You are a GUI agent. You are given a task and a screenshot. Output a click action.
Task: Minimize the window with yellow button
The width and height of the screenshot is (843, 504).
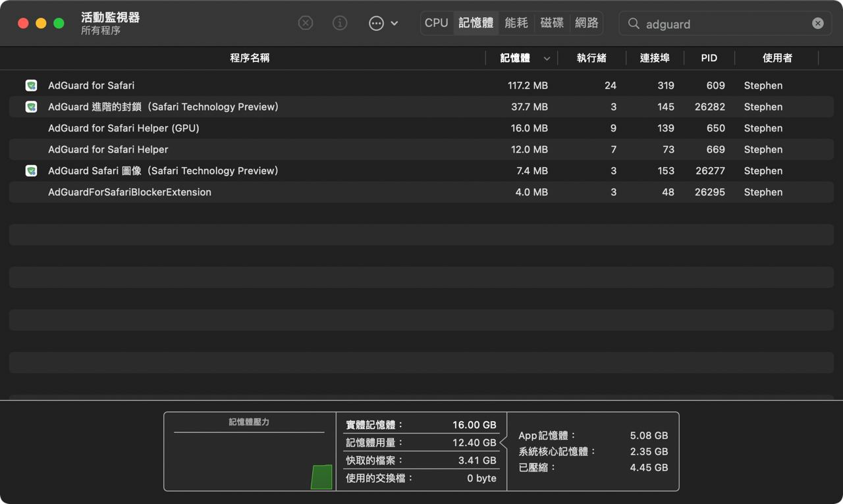tap(41, 23)
